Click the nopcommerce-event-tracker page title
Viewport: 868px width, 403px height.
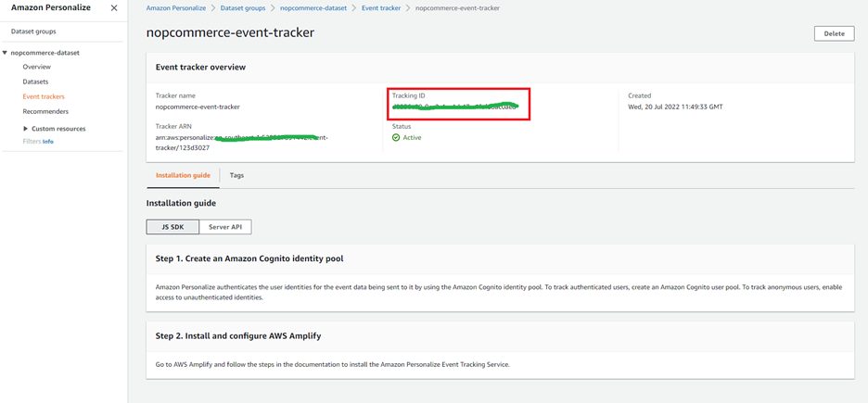click(230, 32)
